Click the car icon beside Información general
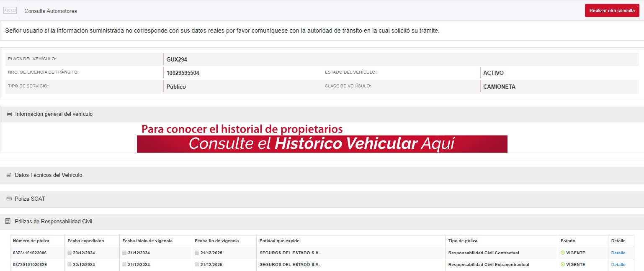The height and width of the screenshot is (271, 644). pos(10,114)
